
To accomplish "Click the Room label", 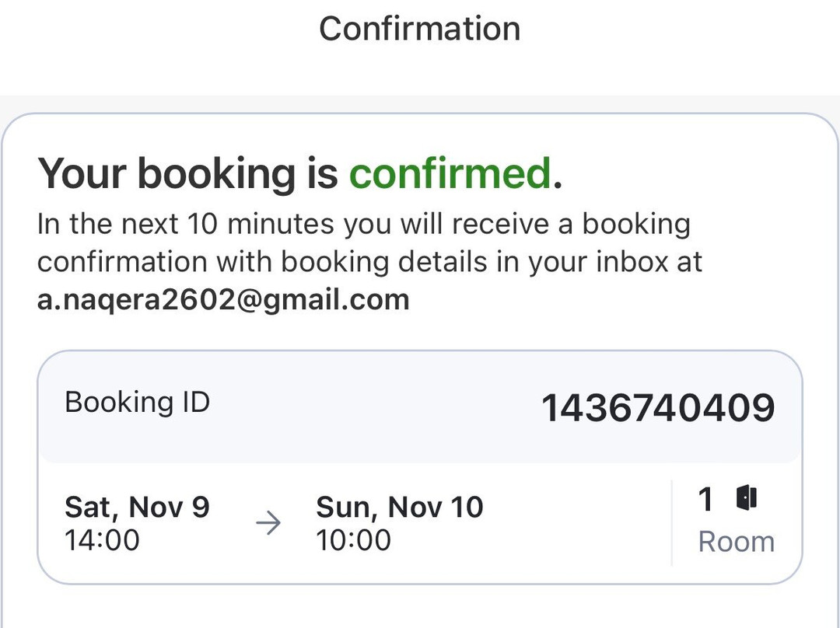I will (736, 542).
